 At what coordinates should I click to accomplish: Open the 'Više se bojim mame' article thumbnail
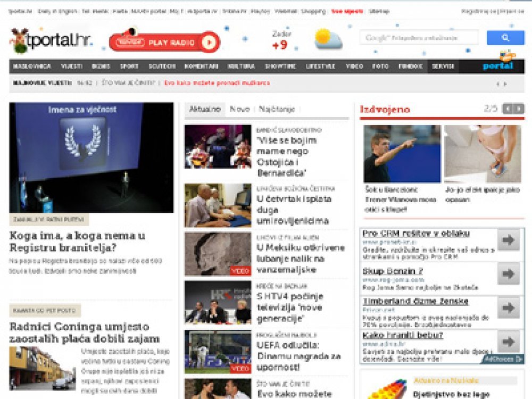pos(218,147)
